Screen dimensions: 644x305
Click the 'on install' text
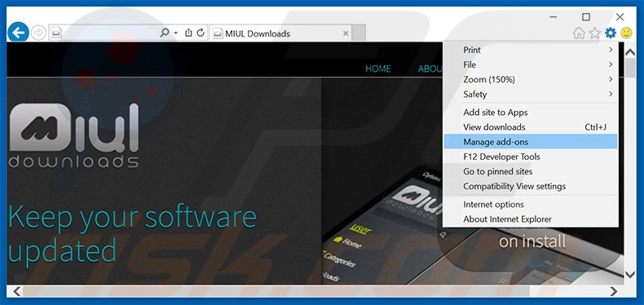pyautogui.click(x=532, y=241)
